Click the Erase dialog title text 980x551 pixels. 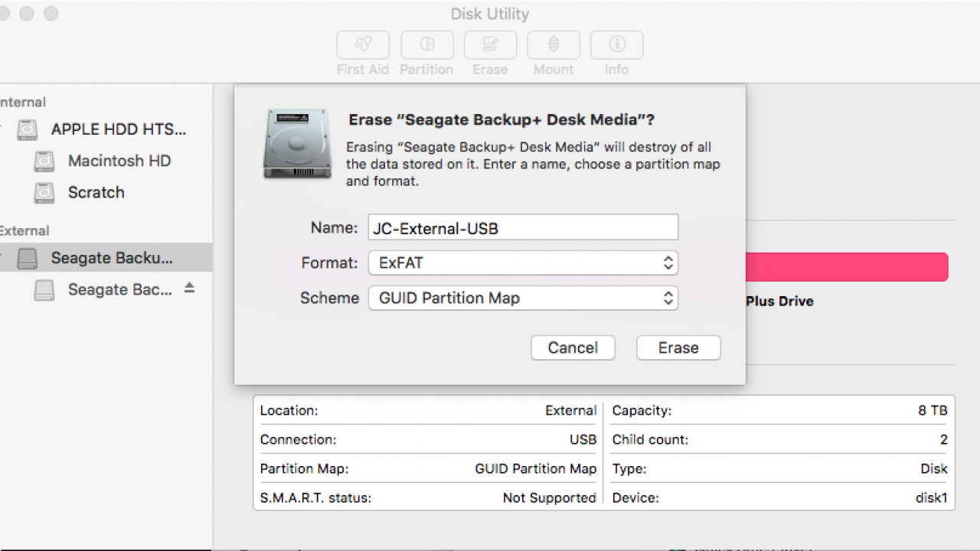pos(501,119)
